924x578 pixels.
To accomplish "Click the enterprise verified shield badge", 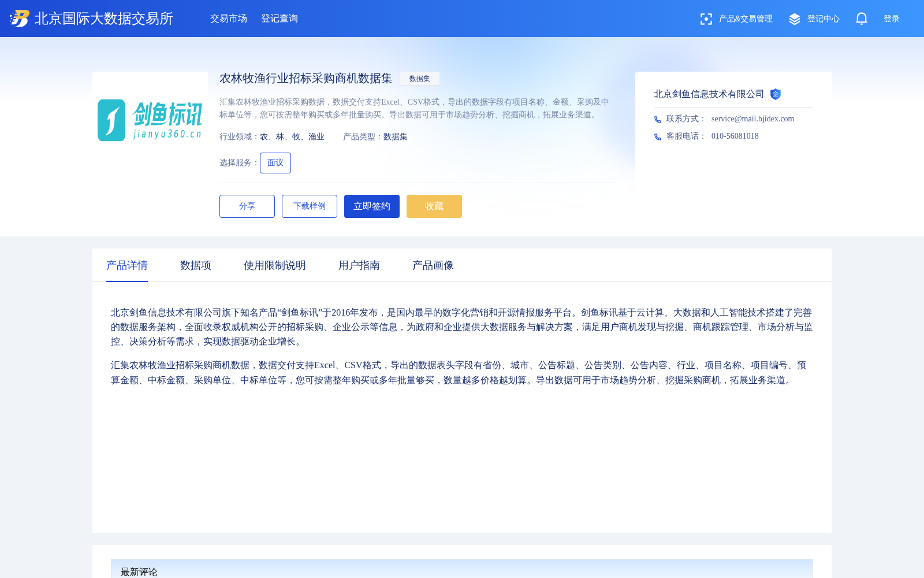I will [776, 94].
